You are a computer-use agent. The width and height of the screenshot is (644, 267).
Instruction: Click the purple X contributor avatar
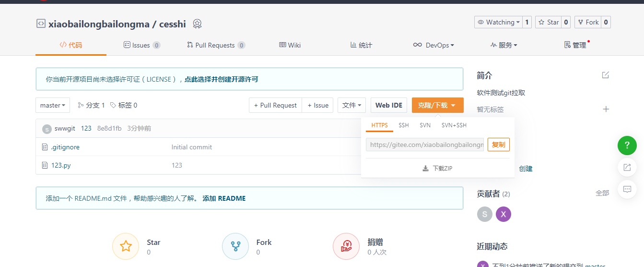click(x=503, y=214)
